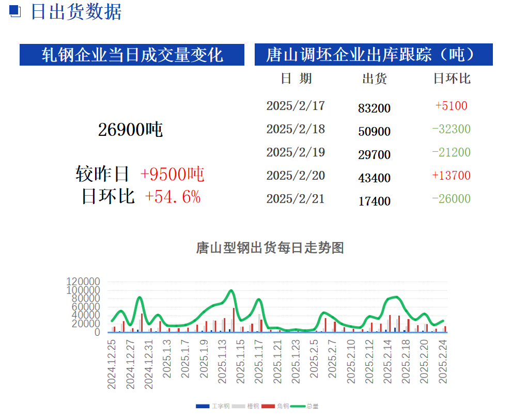Click the 17400 value for 2025/2/21
The width and height of the screenshot is (512, 420).
375,201
